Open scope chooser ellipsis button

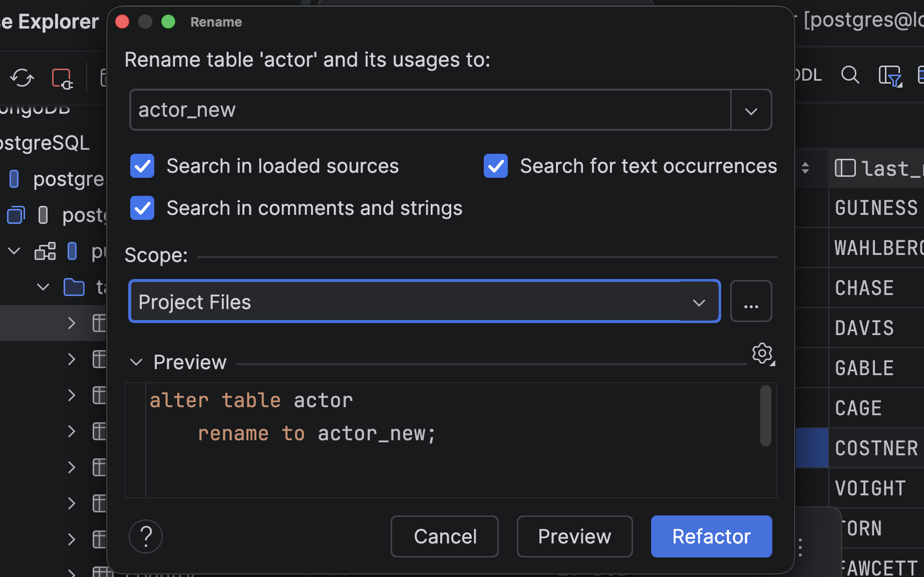tap(751, 301)
